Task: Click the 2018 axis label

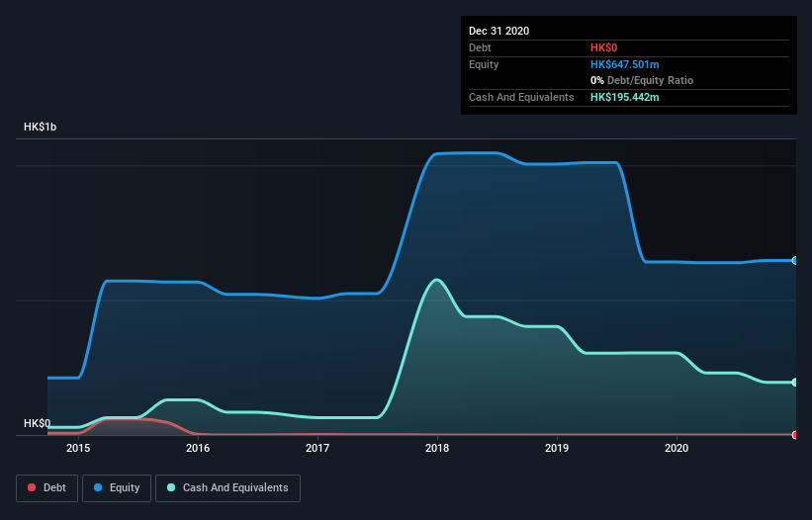Action: [437, 448]
